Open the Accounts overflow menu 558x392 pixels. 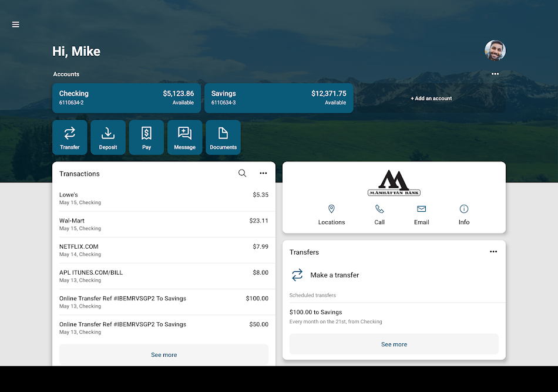495,74
